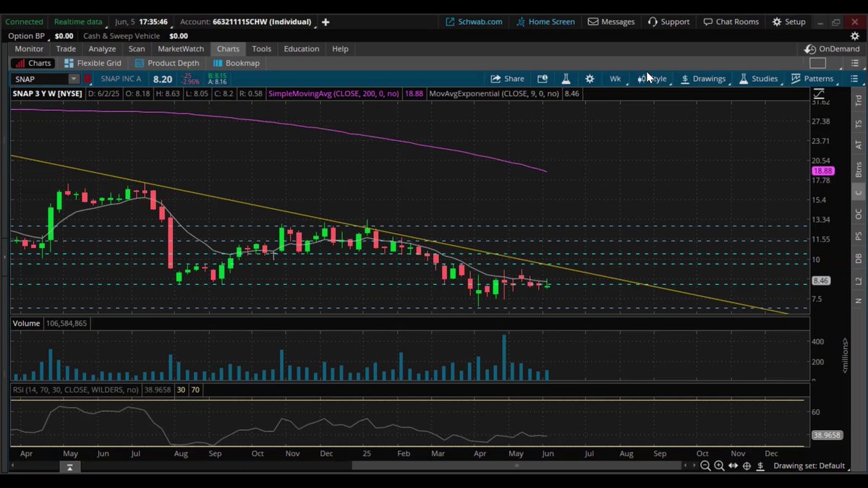Open the AT sidebar gadget tab
868x488 pixels.
859,145
